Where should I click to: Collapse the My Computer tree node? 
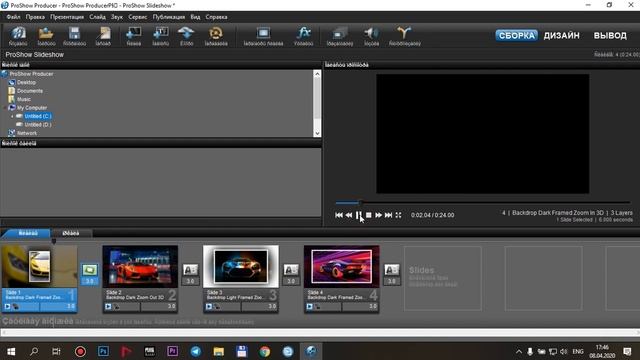5,108
